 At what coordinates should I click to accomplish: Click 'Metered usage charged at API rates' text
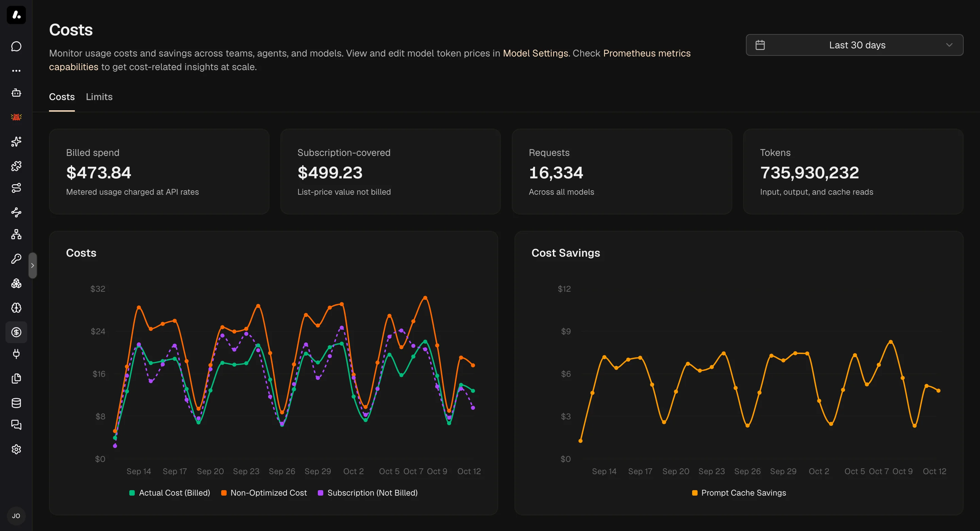(132, 192)
